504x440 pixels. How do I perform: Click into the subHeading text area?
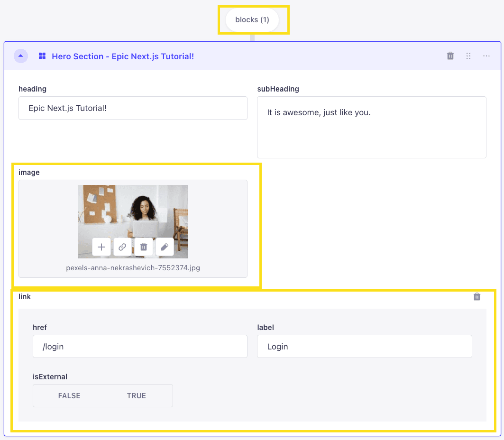(372, 127)
